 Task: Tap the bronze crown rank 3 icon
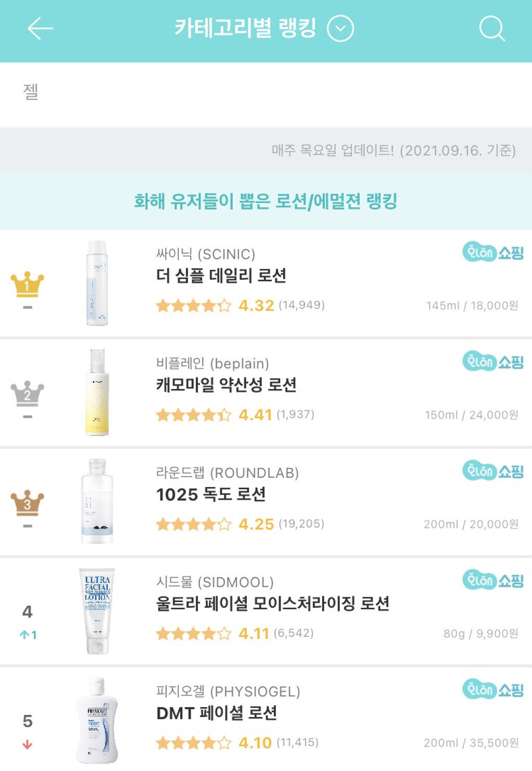28,503
